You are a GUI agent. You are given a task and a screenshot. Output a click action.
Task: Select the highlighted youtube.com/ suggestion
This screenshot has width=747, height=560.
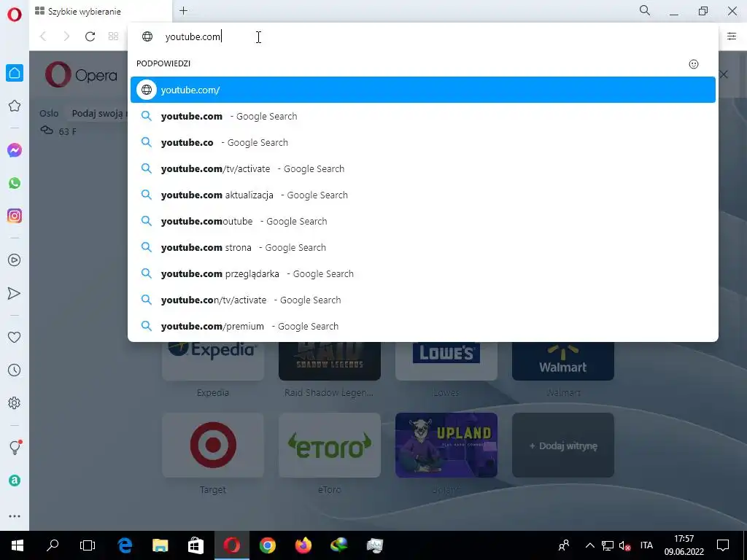[423, 90]
